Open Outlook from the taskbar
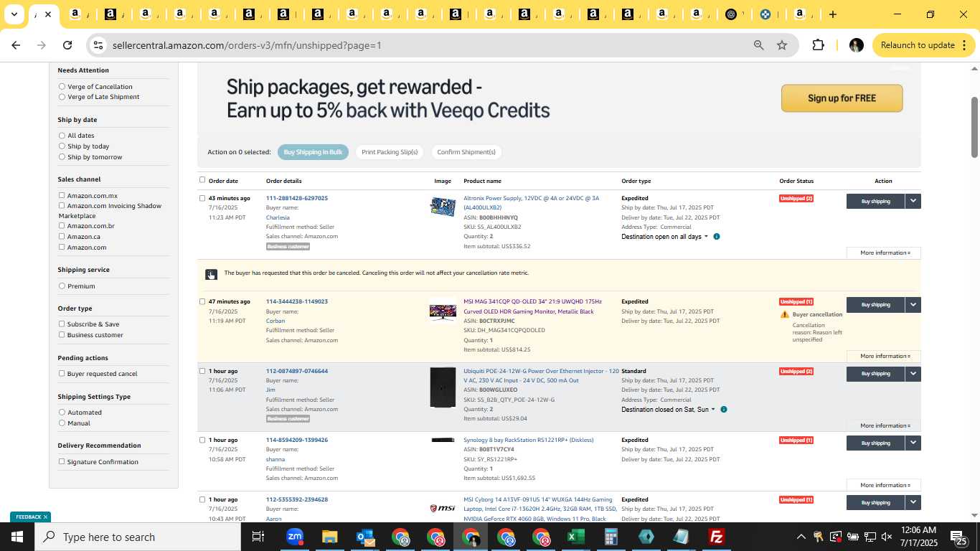980x551 pixels. 365,537
